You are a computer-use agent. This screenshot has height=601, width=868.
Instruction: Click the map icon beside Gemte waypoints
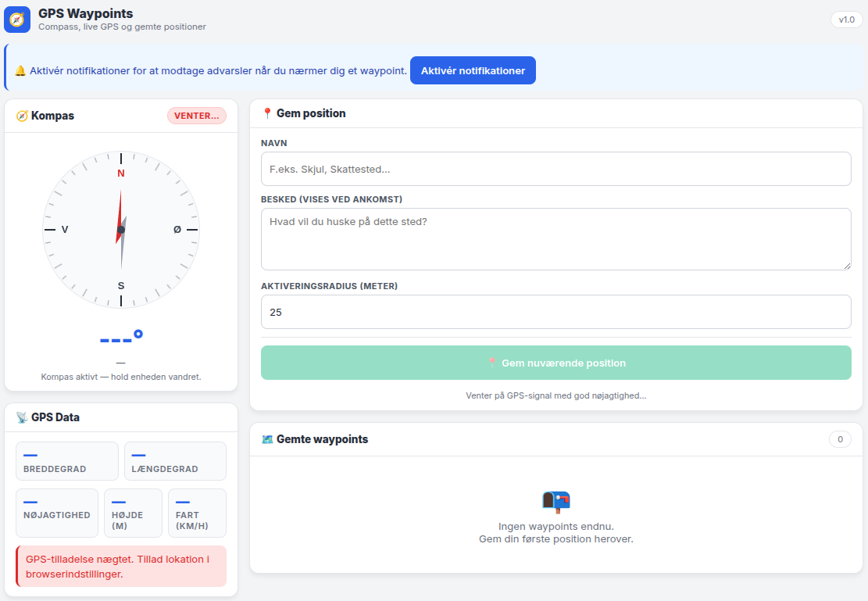(267, 439)
